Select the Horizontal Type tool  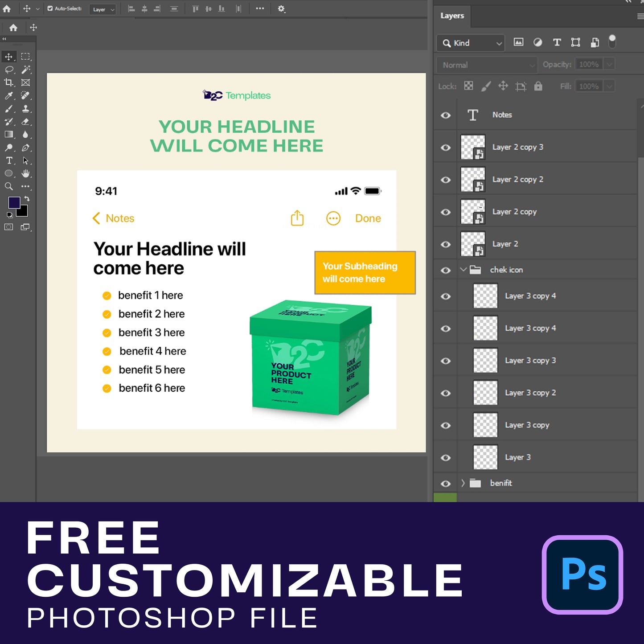9,160
